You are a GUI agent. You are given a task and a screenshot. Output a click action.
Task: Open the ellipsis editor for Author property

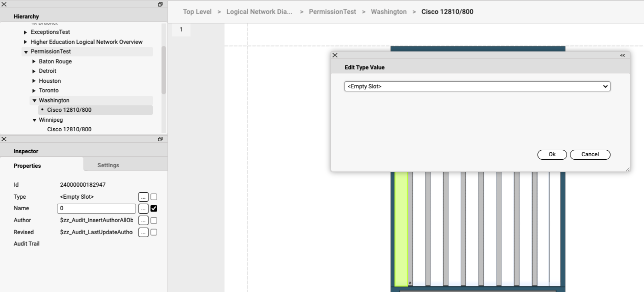143,220
